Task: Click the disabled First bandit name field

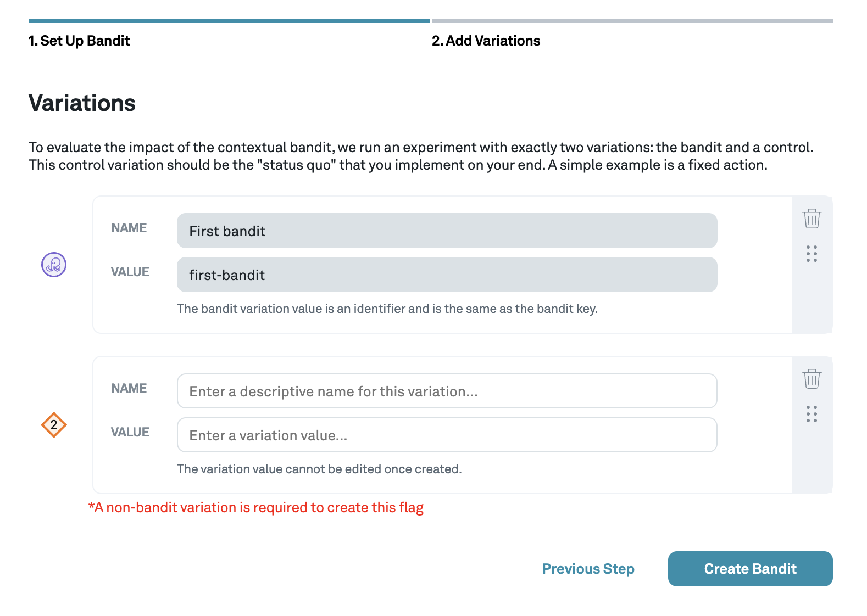Action: 447,231
